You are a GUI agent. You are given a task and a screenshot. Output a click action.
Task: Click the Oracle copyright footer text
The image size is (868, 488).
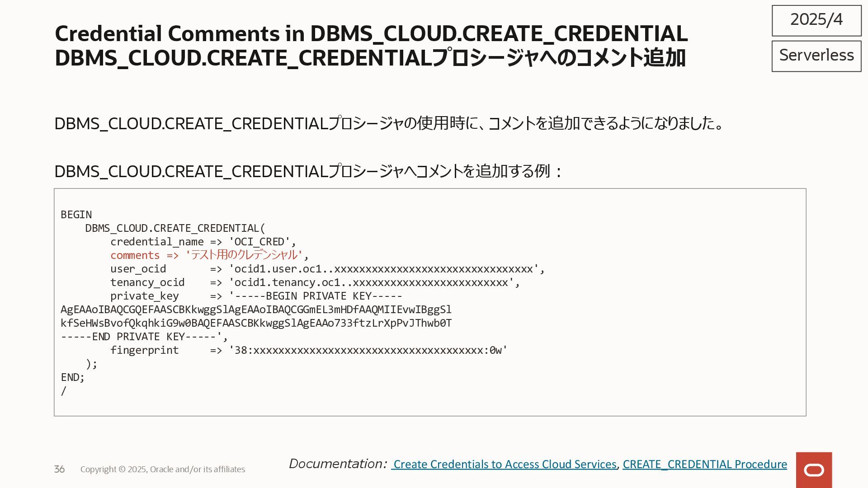tap(163, 469)
